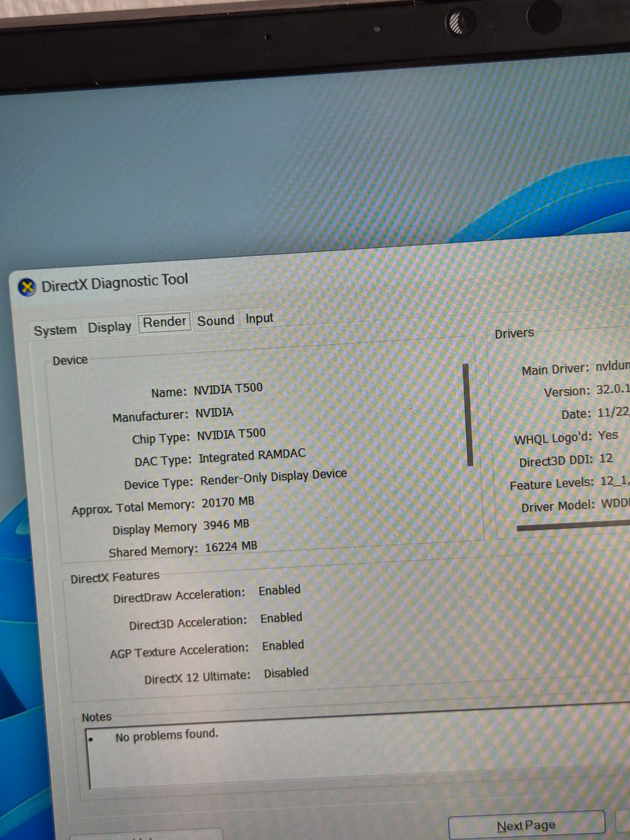This screenshot has height=840, width=630.
Task: Click the AGP Texture Acceleration 'Enabled' value
Action: tap(283, 645)
